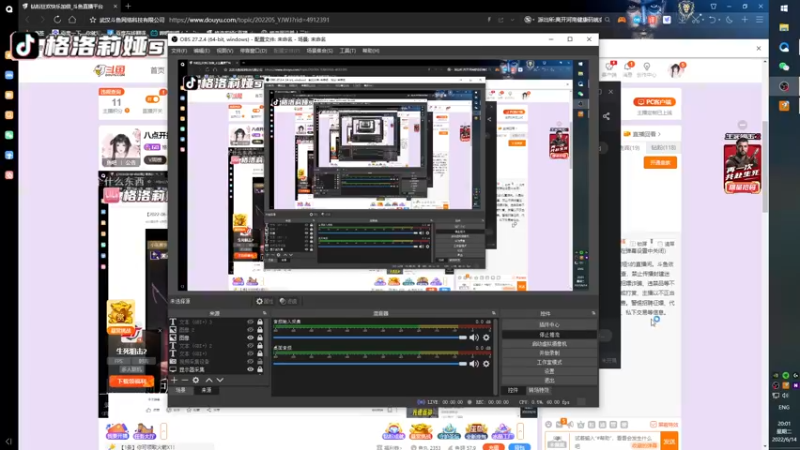The image size is (800, 450).
Task: Open the 文件(F) menu in OBS
Action: click(179, 51)
